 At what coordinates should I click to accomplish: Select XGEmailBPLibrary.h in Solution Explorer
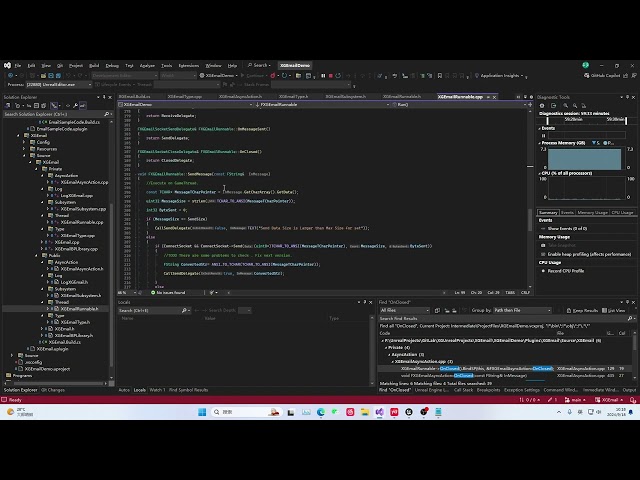[73, 336]
